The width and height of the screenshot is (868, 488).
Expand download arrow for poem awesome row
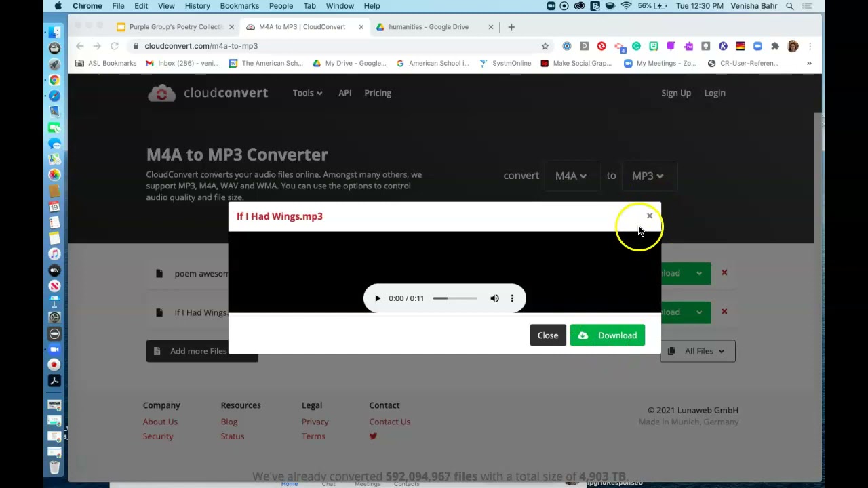coord(699,273)
